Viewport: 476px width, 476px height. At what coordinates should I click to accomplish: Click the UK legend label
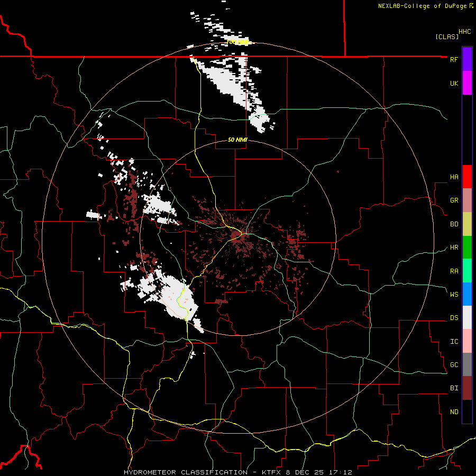click(454, 83)
